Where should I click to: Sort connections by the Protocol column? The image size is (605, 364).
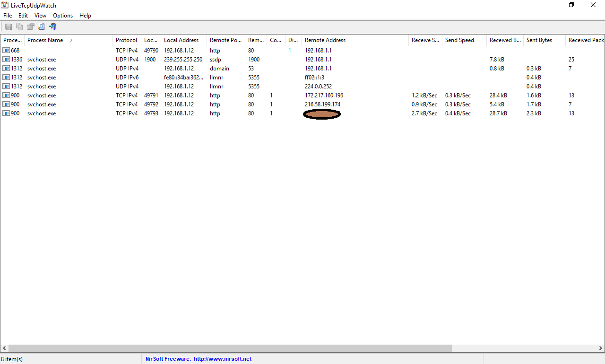pos(127,40)
